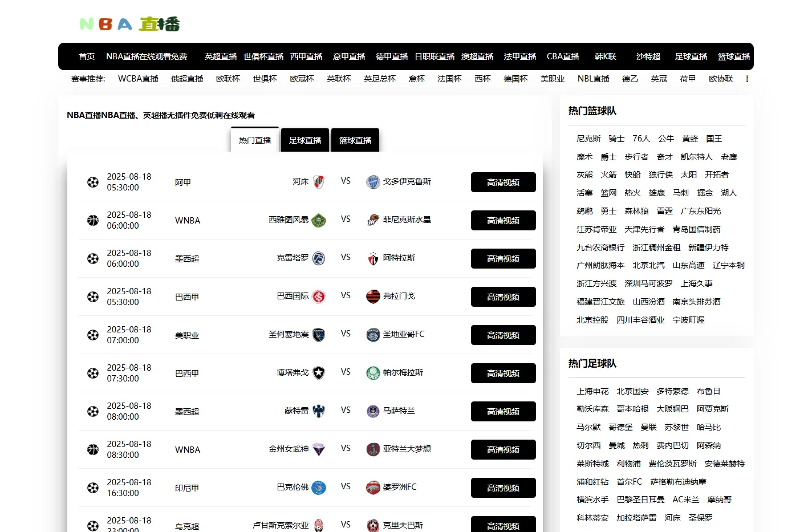The width and height of the screenshot is (812, 532).
Task: Click 高清视频 for 巴西国际 vs 弗拉门戈
Action: coord(504,297)
